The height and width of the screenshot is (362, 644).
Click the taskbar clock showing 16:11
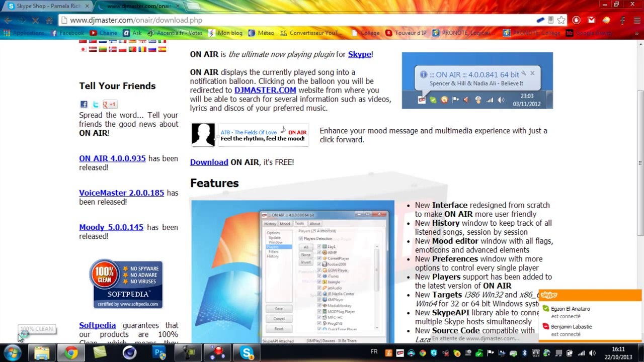click(x=618, y=353)
